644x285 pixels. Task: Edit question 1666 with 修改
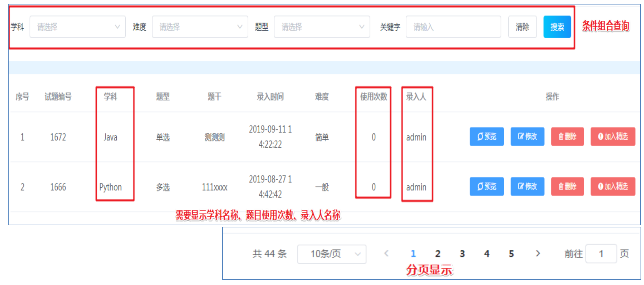(527, 187)
